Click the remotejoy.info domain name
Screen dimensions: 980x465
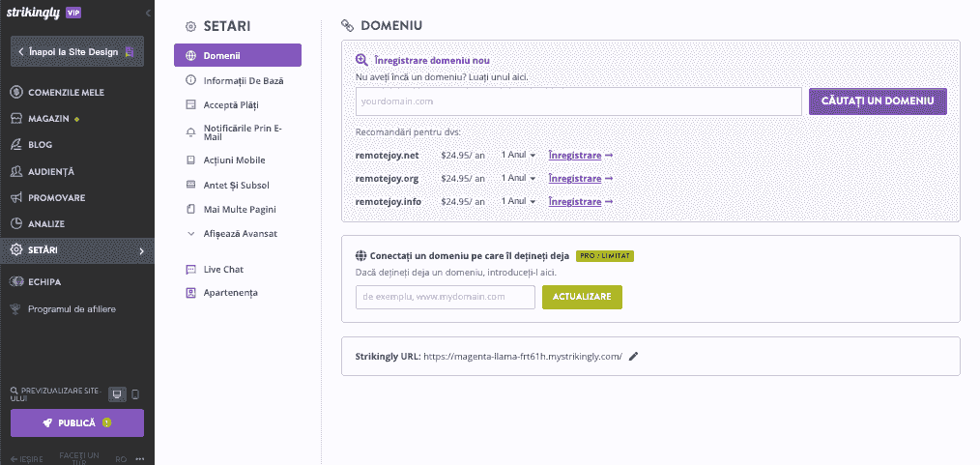[x=389, y=202]
